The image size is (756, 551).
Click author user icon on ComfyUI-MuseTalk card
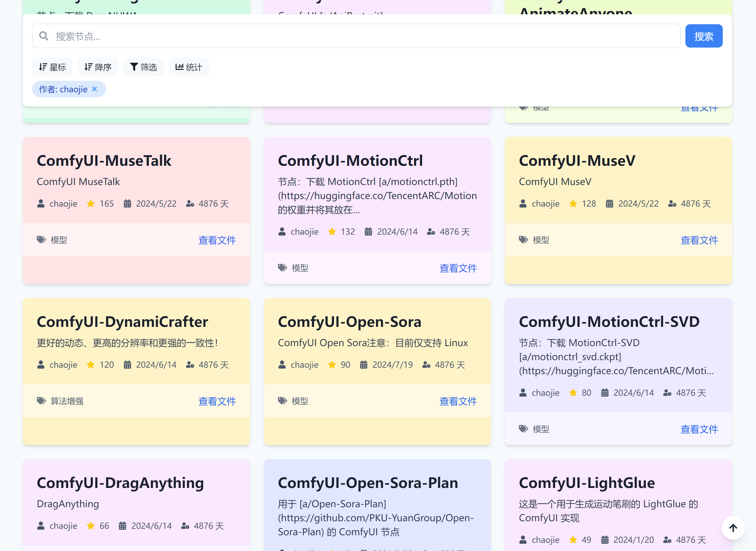click(x=41, y=203)
